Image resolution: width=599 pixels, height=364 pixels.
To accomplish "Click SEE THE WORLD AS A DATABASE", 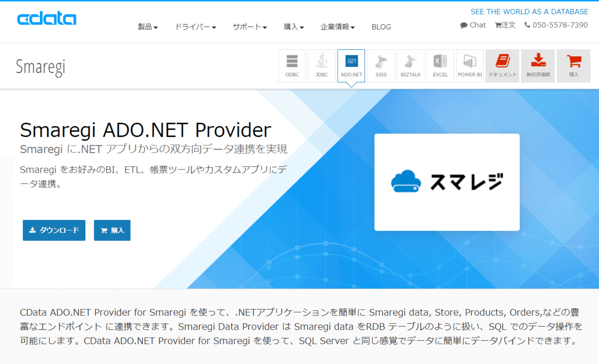I will point(530,11).
